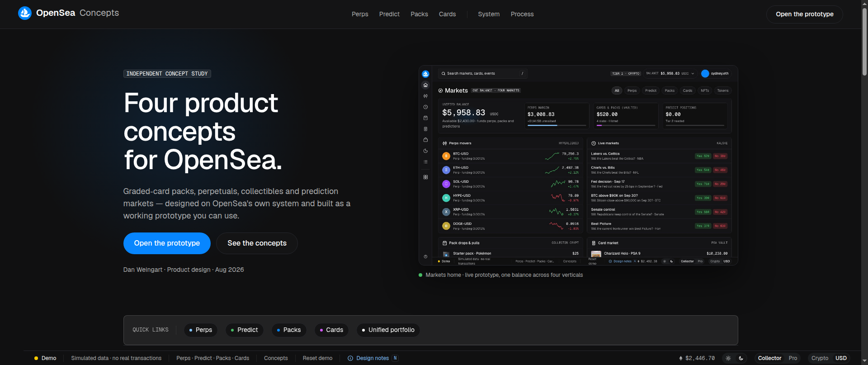Screen dimensions: 868x365
Task: Click the card icon beside Card market
Action: [594, 243]
